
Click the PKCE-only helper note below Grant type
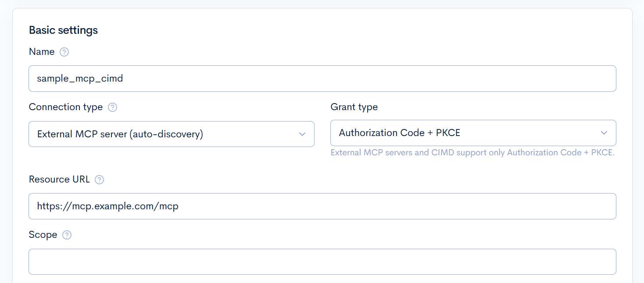[472, 153]
